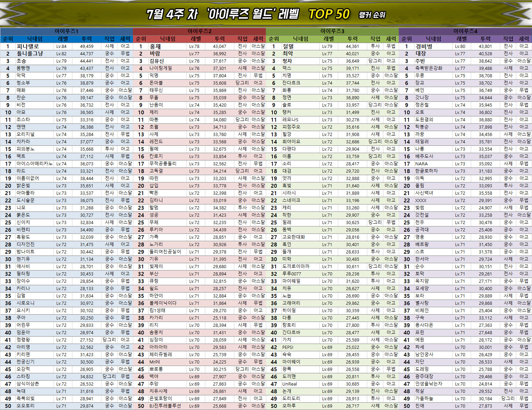Click nickname '아이스아메리카노'

[x=35, y=164]
